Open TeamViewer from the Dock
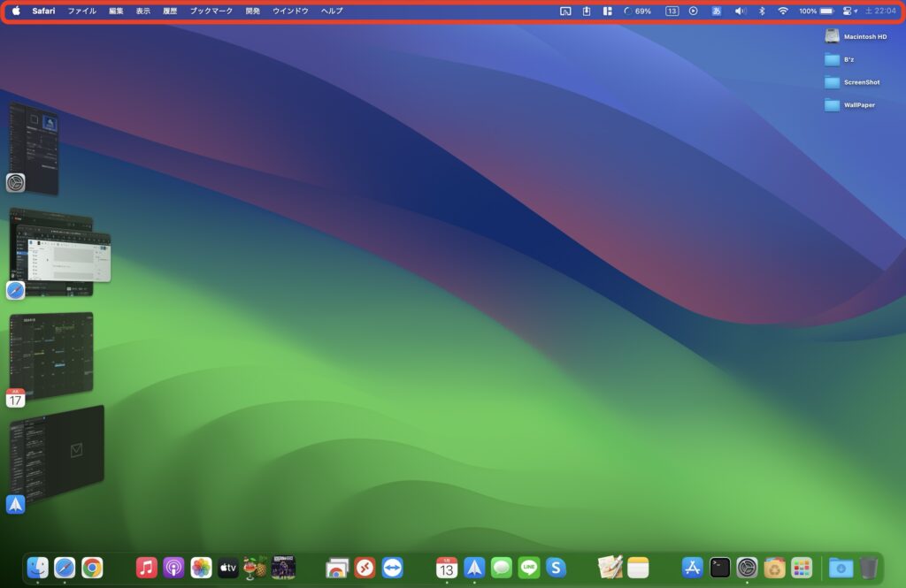This screenshot has height=588, width=906. [392, 568]
